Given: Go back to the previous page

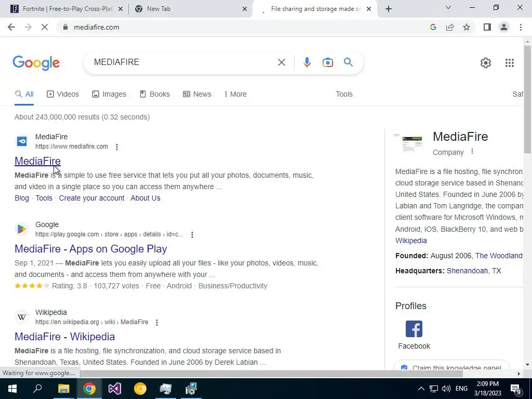Looking at the screenshot, I should pyautogui.click(x=11, y=27).
